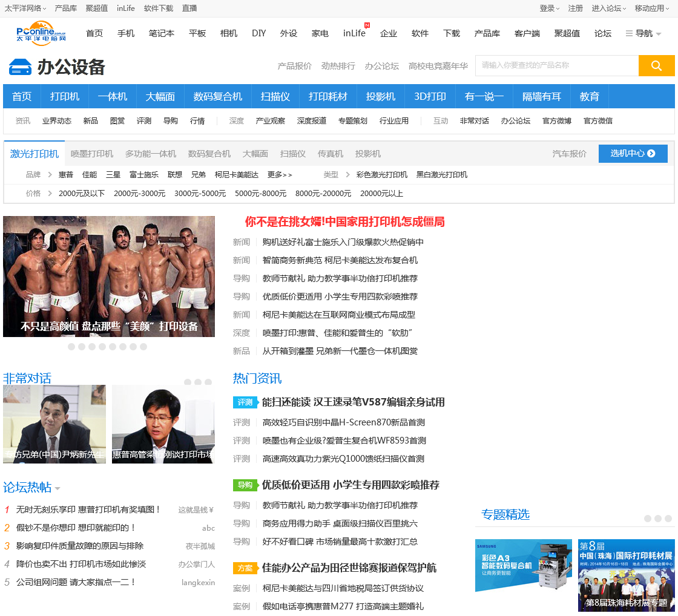
Task: Open 官方微博 in sub navigation
Action: tap(557, 121)
